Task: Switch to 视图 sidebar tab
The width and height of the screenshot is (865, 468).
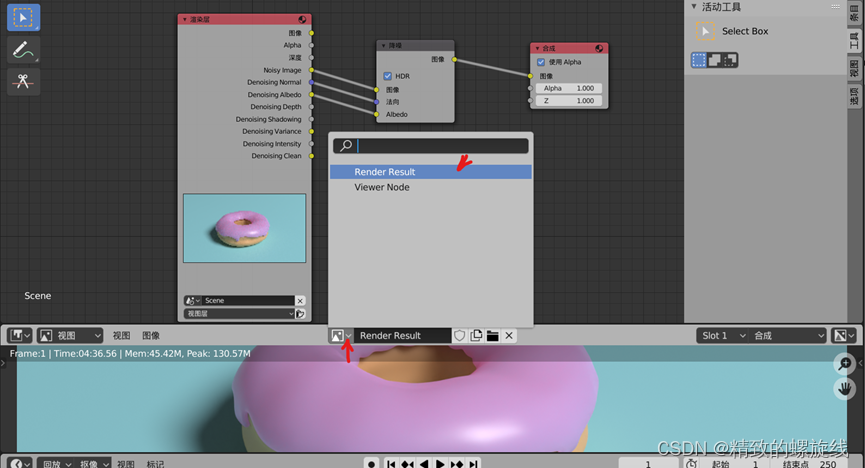Action: (x=854, y=68)
